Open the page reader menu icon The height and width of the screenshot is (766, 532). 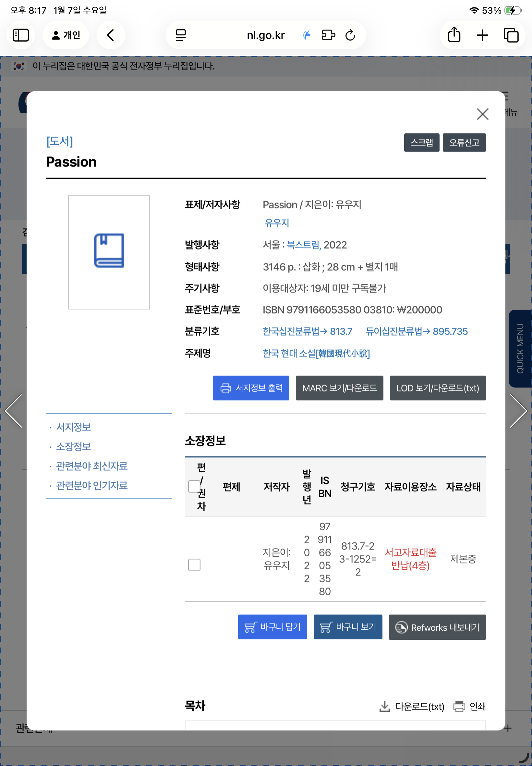[181, 35]
